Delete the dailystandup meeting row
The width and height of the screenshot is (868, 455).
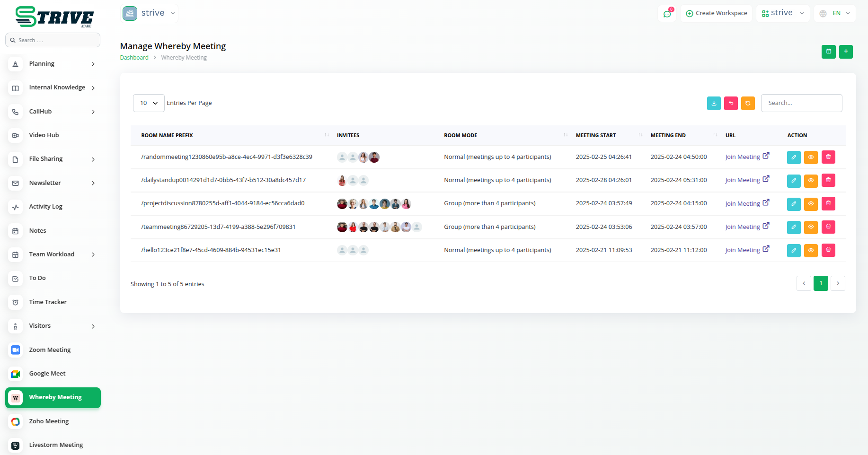coord(828,180)
